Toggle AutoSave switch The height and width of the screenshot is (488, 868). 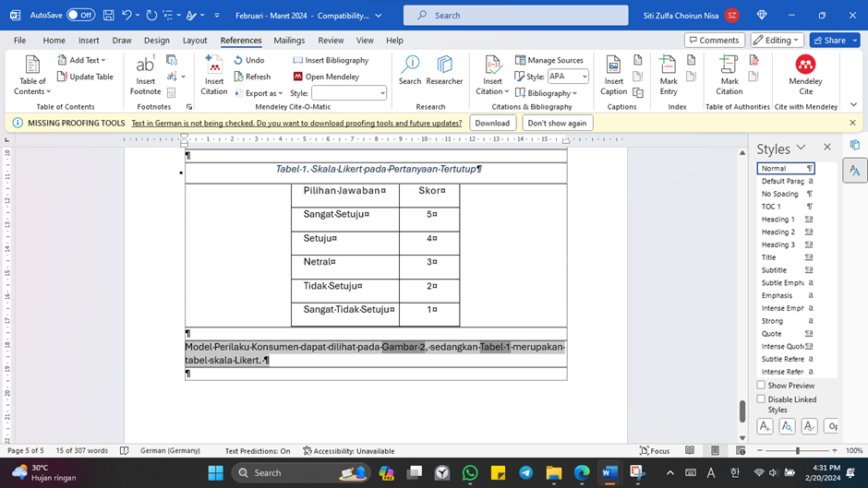click(x=81, y=16)
